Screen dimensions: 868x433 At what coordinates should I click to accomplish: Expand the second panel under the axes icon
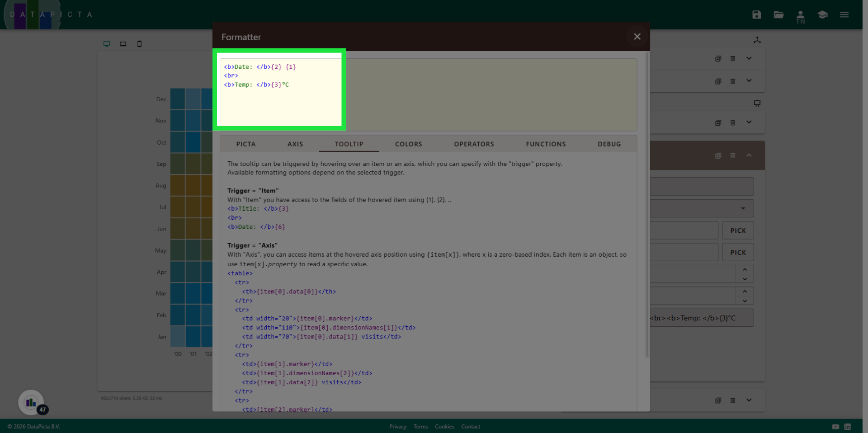tap(749, 80)
